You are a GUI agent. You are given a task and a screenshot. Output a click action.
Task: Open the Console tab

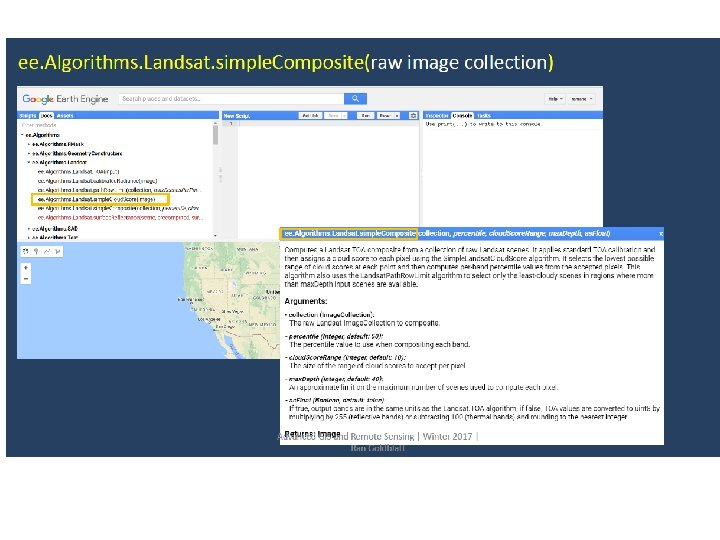click(462, 116)
